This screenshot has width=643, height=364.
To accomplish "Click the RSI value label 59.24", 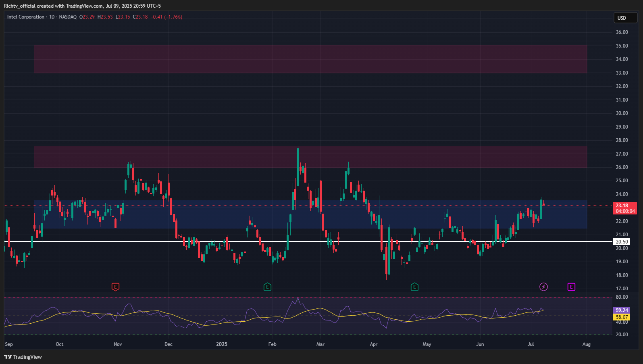I will point(621,310).
